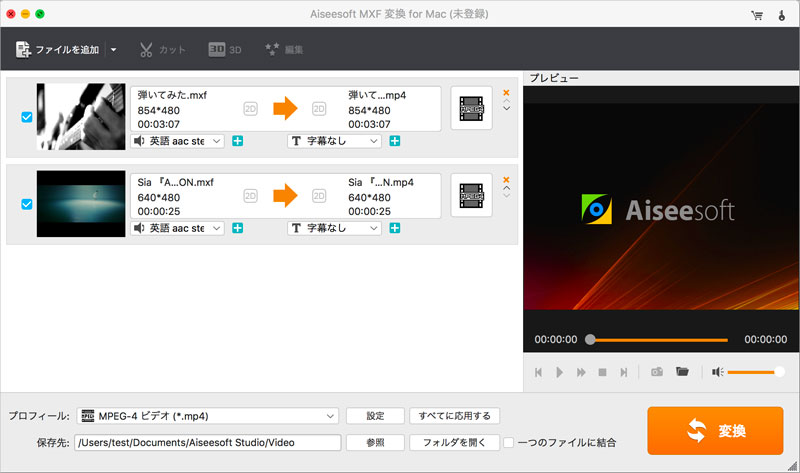
Task: Click output 2D icon for Sia...N.mp4
Action: click(319, 196)
